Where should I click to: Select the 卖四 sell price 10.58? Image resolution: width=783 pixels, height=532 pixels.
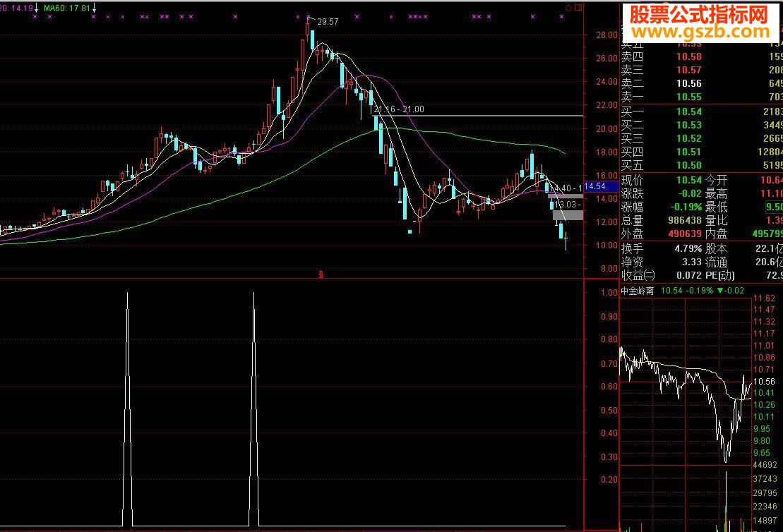point(688,57)
